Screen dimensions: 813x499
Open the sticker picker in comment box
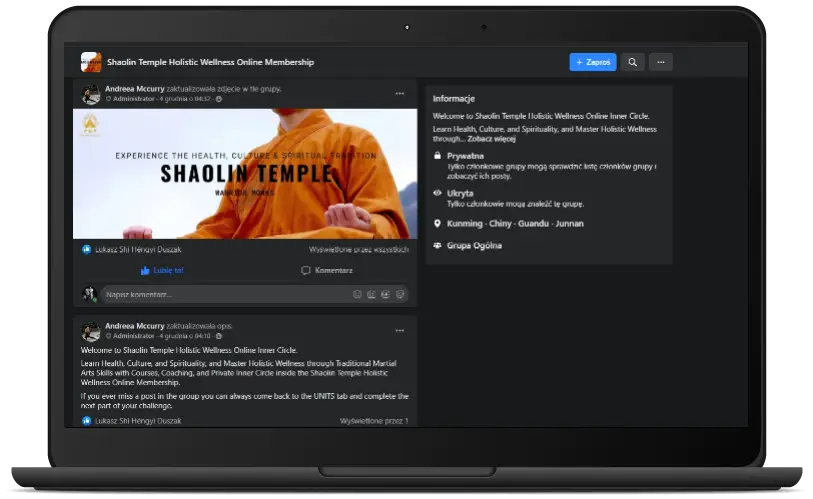(x=400, y=295)
